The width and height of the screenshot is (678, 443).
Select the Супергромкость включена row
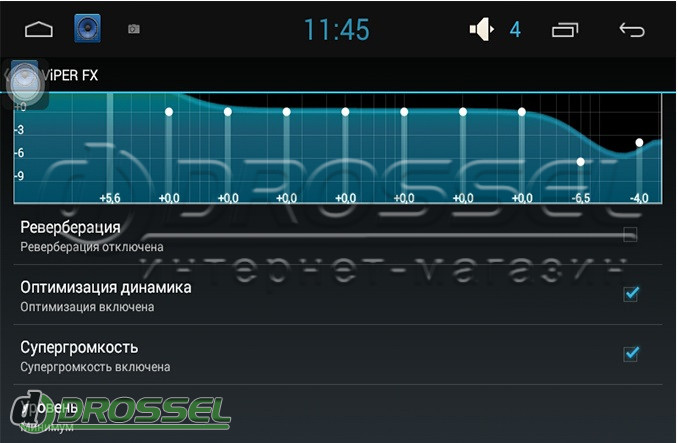click(x=337, y=355)
